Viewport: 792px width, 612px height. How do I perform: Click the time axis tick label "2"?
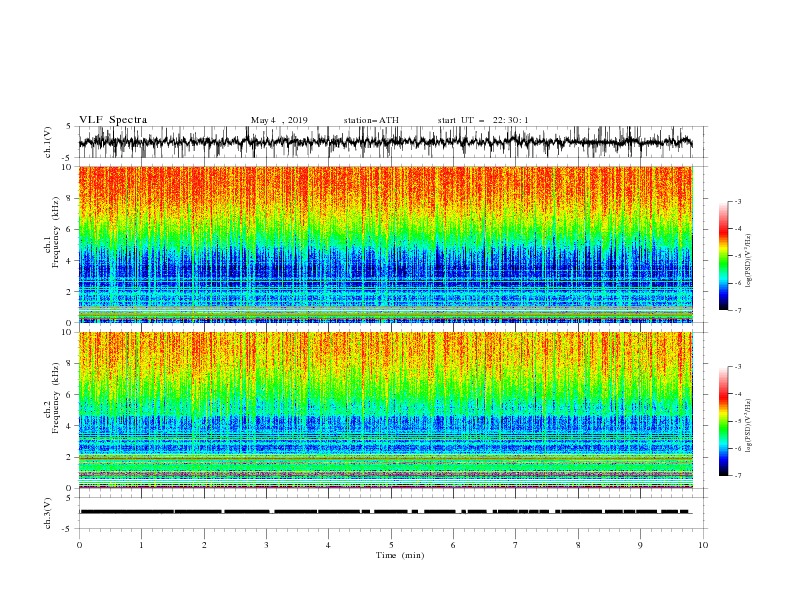pos(204,545)
